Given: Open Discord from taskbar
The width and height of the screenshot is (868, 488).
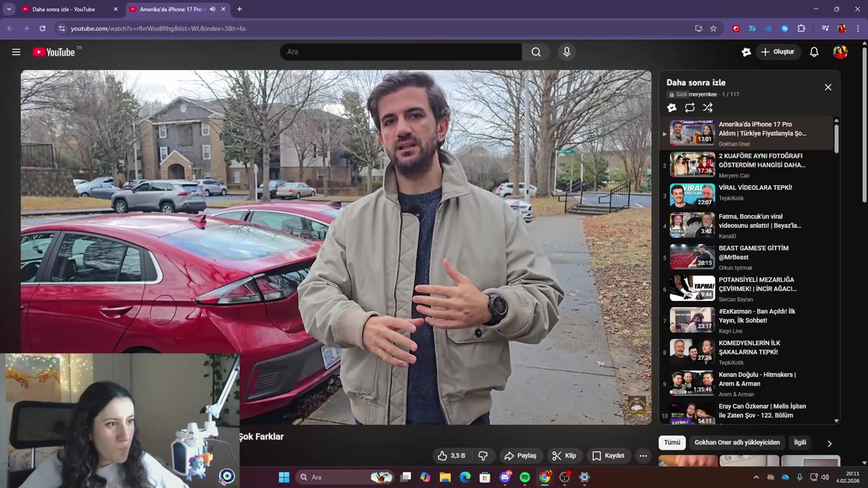Looking at the screenshot, I should pos(505,477).
